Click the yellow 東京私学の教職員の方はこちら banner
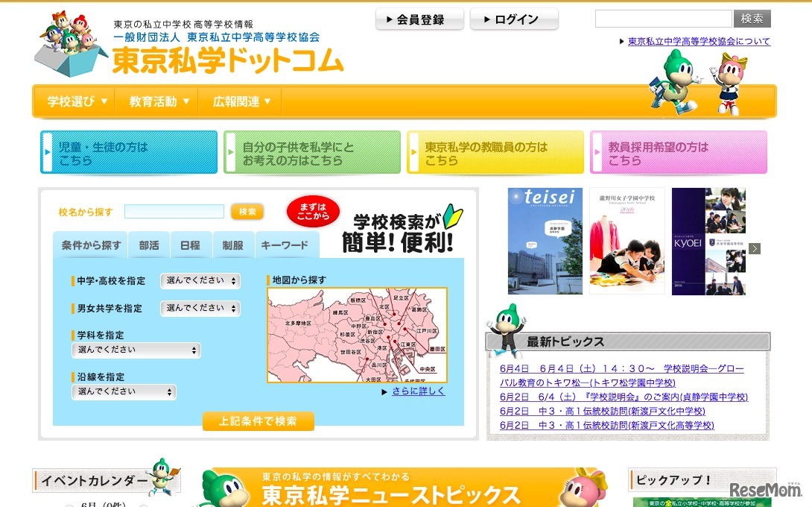This screenshot has width=812, height=507. [x=495, y=152]
